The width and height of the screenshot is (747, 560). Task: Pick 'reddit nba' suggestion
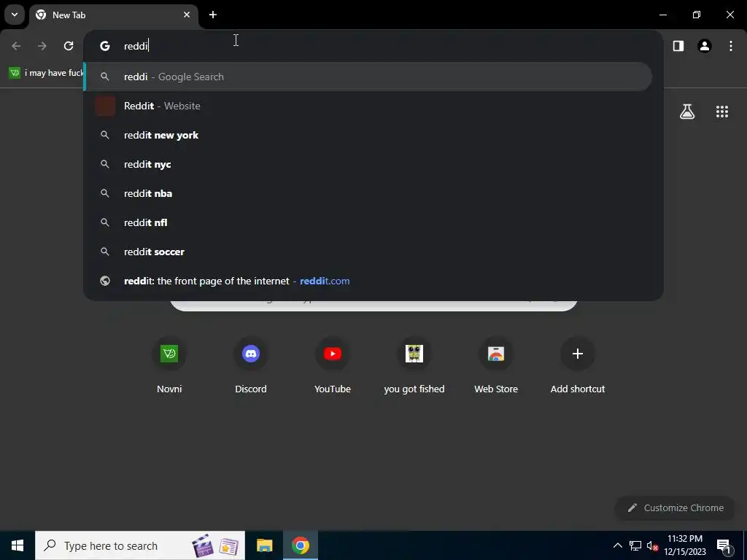(x=368, y=193)
